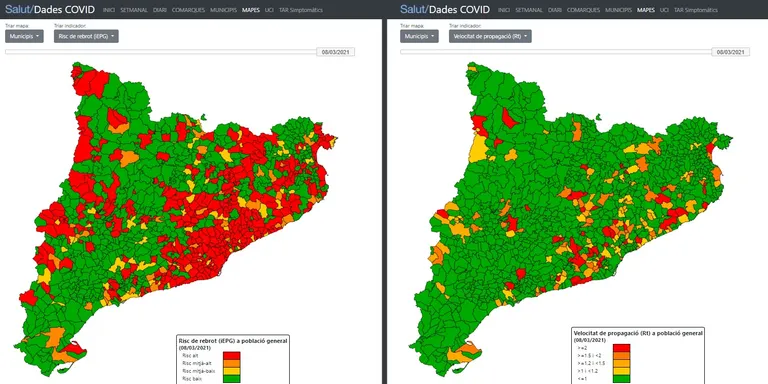Click the 08/03/2021 date box in Risc de rebrot window
Screen dimensions: 768x384
point(336,52)
